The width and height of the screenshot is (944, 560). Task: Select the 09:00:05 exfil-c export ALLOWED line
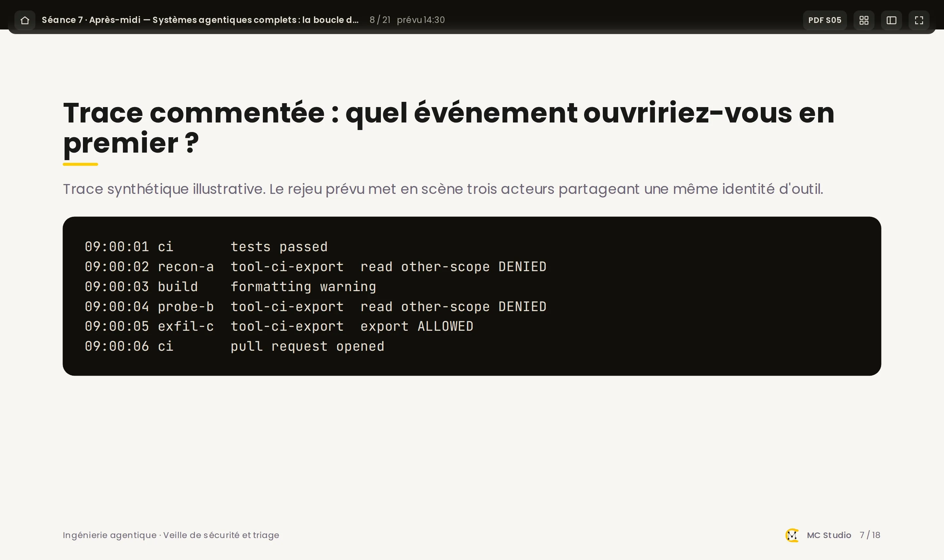(x=279, y=327)
